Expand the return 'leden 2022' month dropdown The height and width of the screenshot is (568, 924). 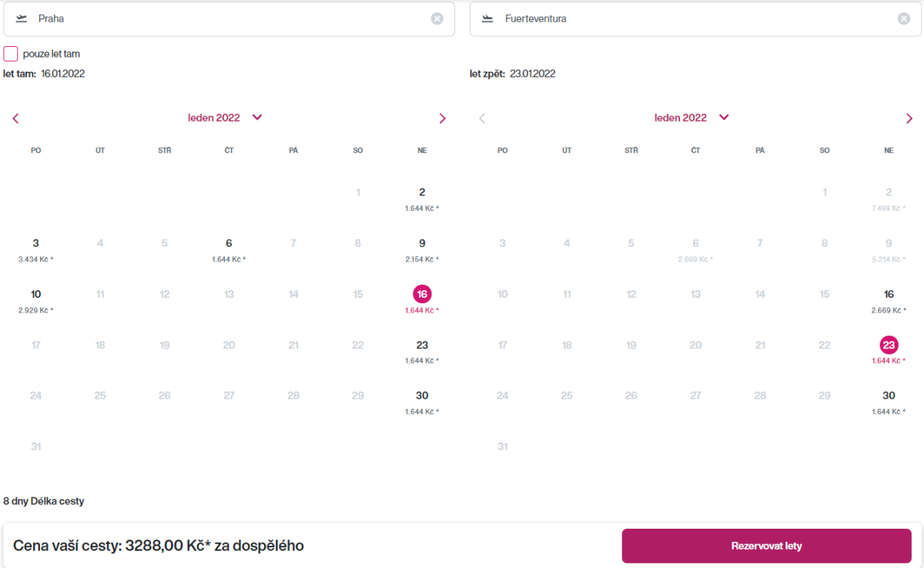point(724,118)
